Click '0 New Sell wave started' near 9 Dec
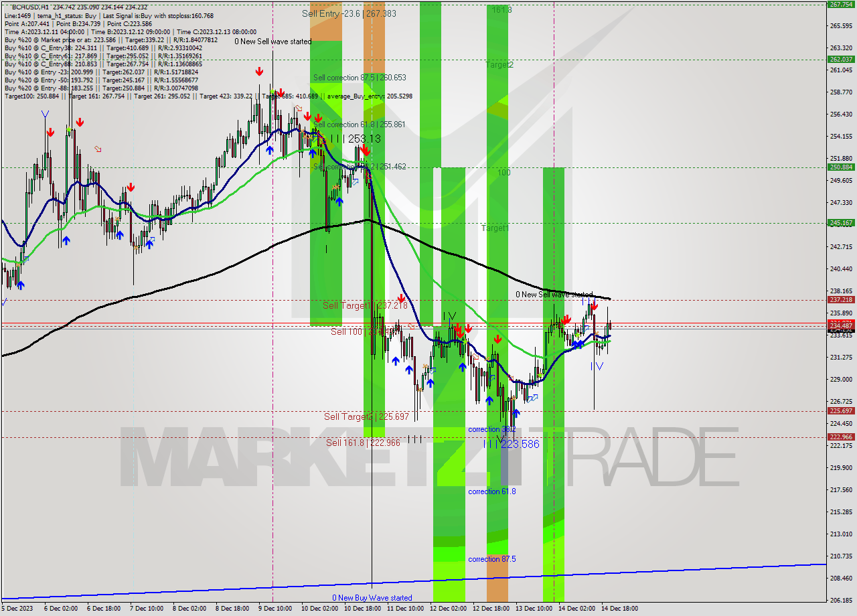Viewport: 857px width, 616px height. click(x=272, y=42)
